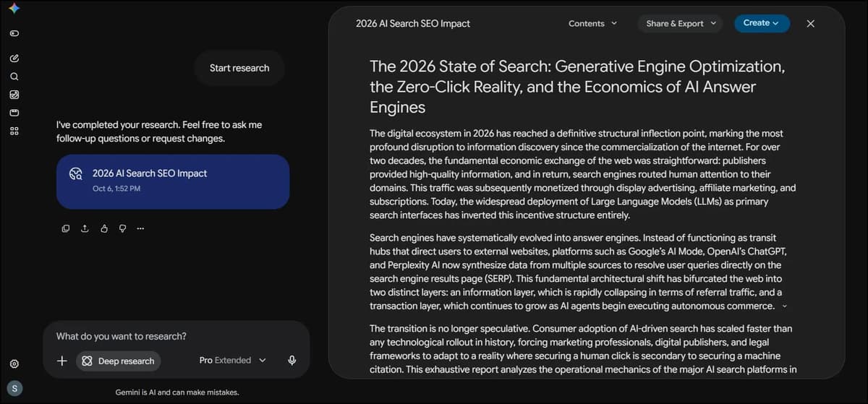Toggle the sidebar expand icon

click(x=14, y=33)
